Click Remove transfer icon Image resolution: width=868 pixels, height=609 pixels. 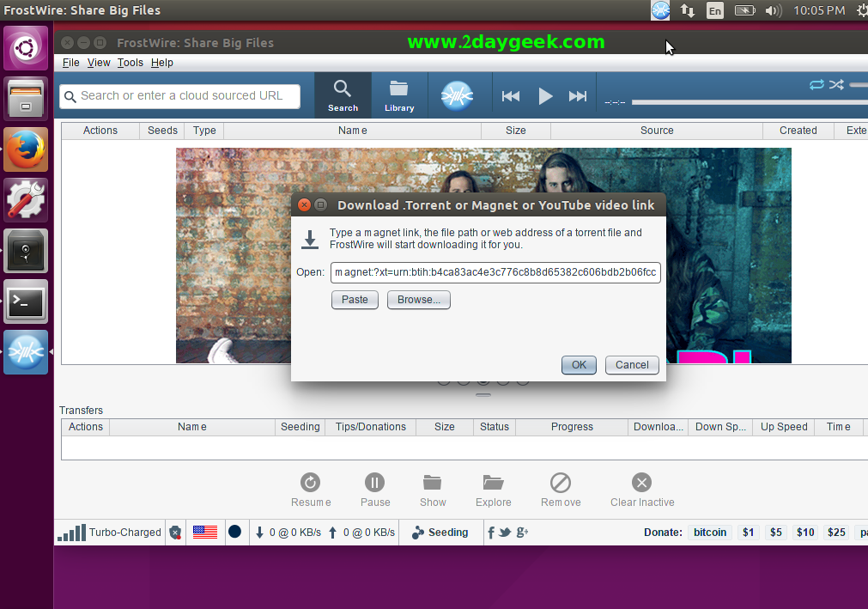(561, 483)
